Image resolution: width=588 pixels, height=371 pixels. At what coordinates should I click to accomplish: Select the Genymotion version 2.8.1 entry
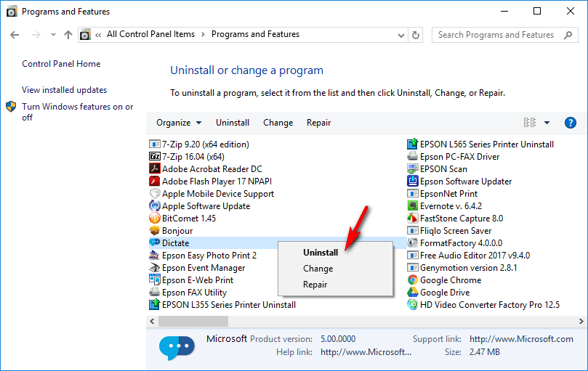coord(462,268)
